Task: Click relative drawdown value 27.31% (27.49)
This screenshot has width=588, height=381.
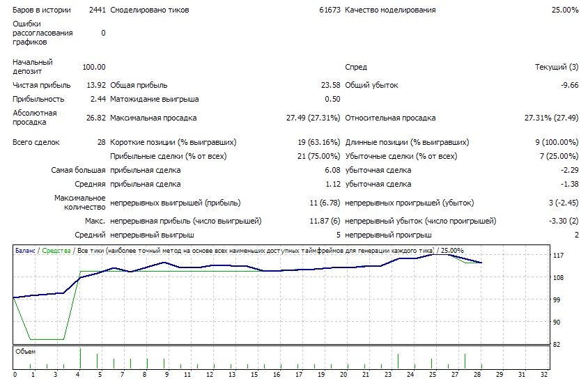Action: pos(551,118)
